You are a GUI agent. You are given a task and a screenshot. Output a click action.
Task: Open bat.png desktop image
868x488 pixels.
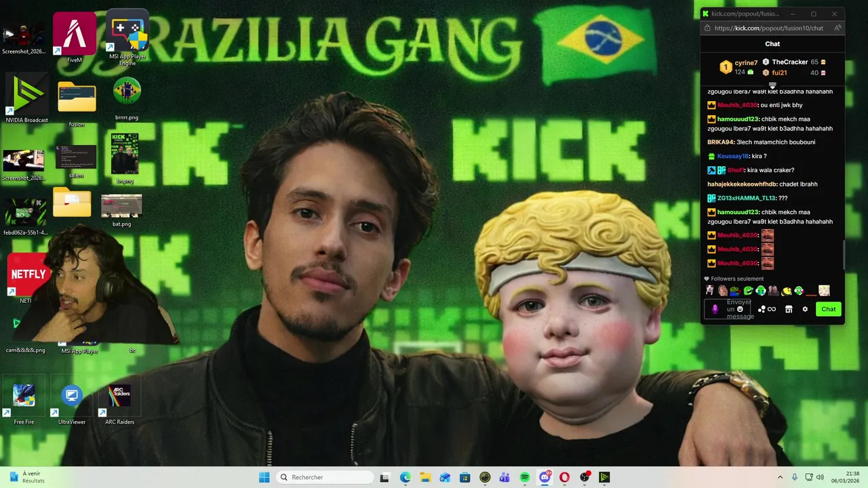pyautogui.click(x=121, y=210)
